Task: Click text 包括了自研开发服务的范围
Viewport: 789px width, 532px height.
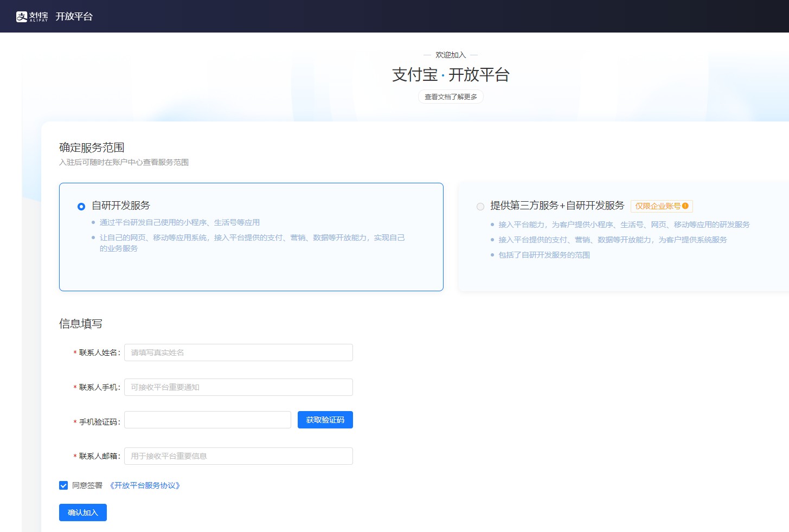Action: point(544,255)
